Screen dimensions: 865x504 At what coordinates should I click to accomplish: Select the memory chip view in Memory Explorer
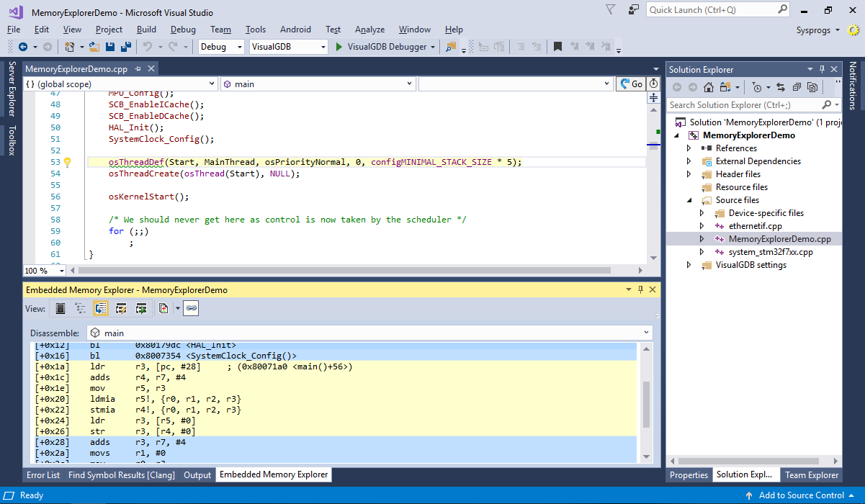pos(60,308)
